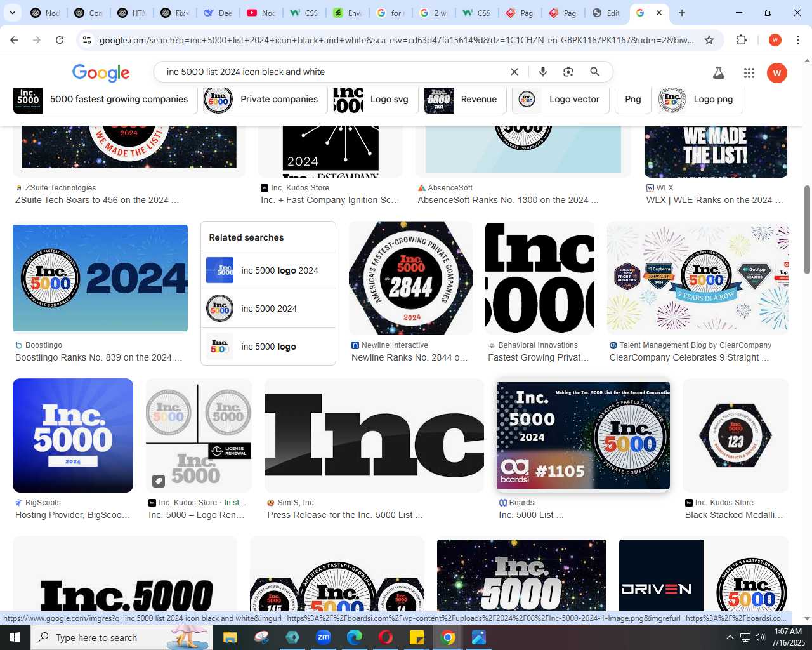
Task: Open Chrome's three-dot menu
Action: point(798,40)
